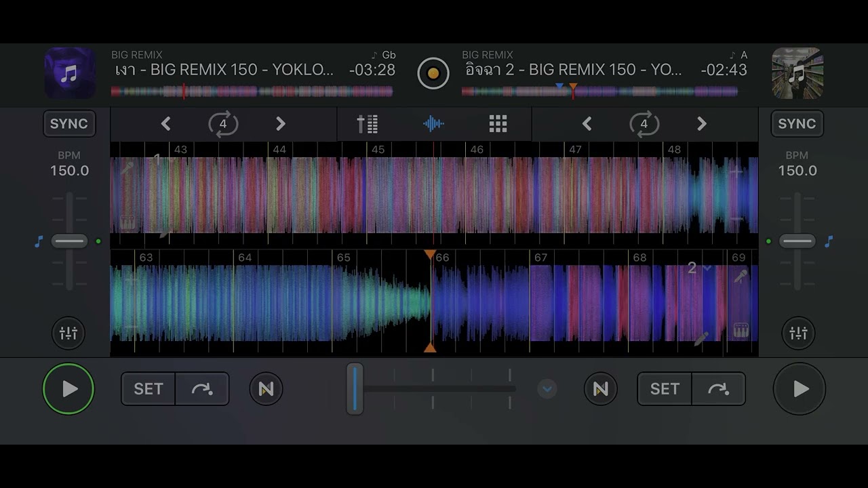Viewport: 868px width, 488px height.
Task: Click the left deck track overview waveform
Action: [x=252, y=91]
